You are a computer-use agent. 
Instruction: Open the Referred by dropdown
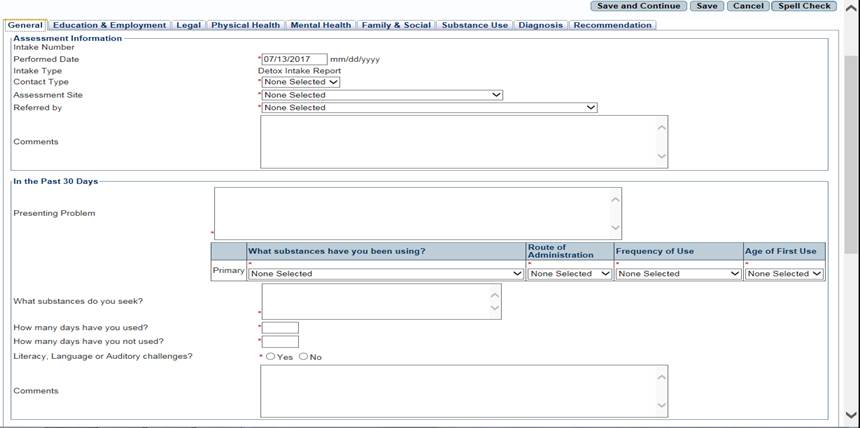click(x=430, y=107)
